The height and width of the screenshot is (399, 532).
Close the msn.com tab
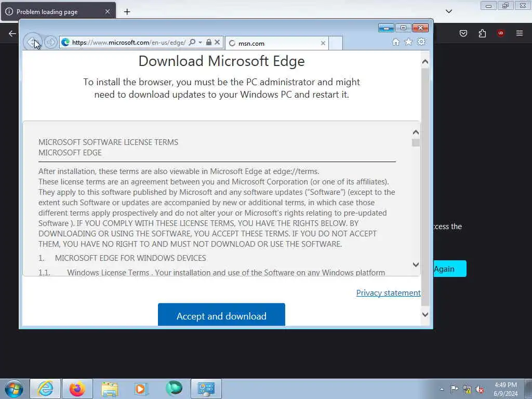(x=323, y=43)
